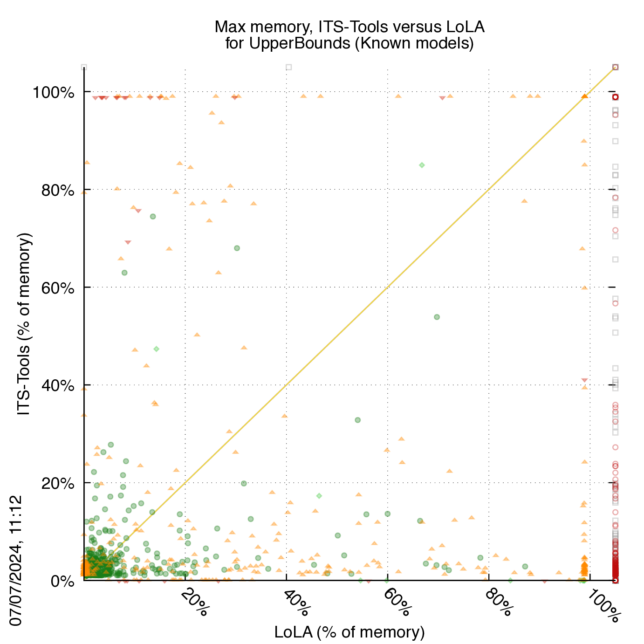Click the red inverted triangle near 100% LoLA, 41% ITS-Tools
Image resolution: width=644 pixels, height=644 pixels.
[584, 380]
